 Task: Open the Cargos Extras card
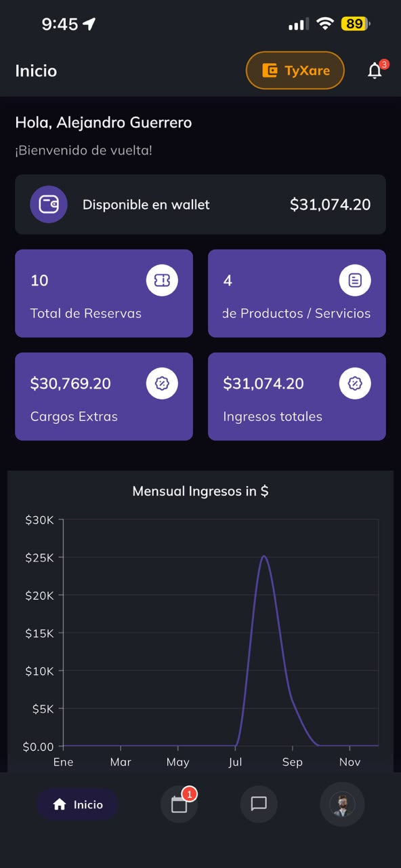104,397
